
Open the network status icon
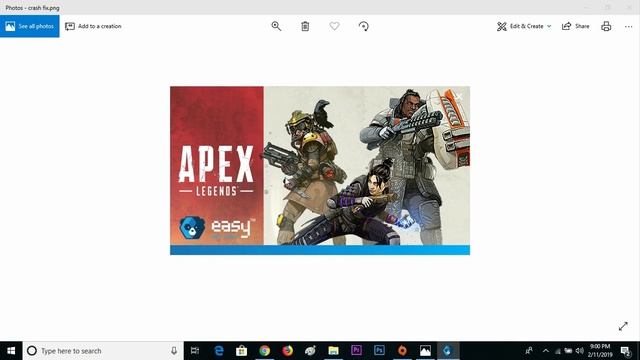(558, 351)
